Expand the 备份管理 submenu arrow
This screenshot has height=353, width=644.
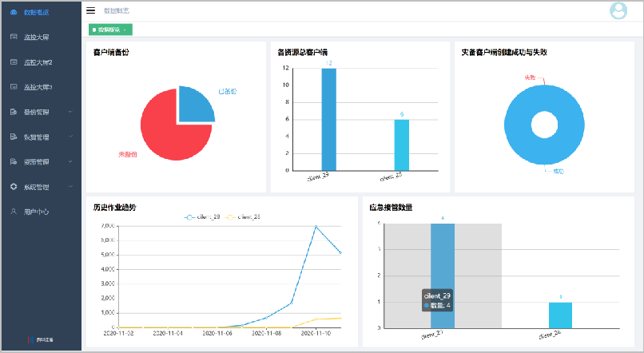[x=70, y=112]
